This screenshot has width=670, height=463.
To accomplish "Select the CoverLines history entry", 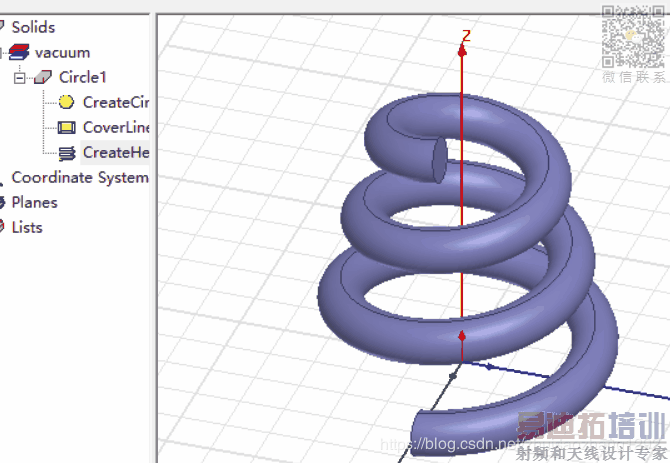I will pos(116,127).
